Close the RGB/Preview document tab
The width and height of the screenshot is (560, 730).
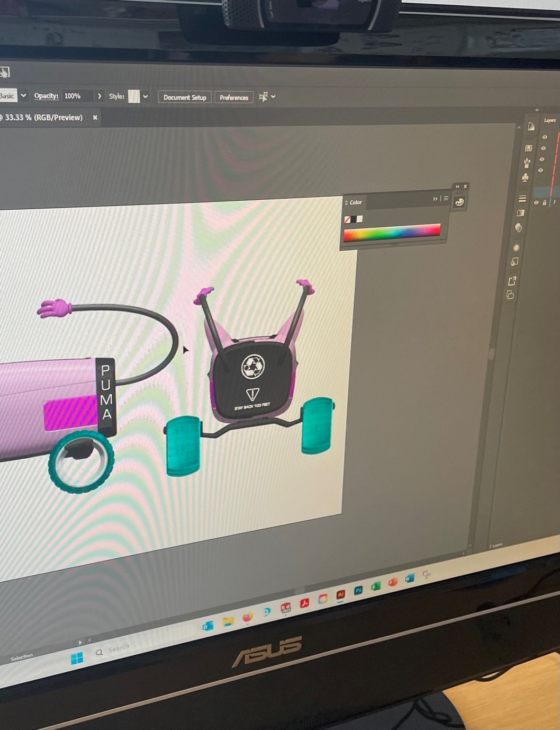[95, 118]
